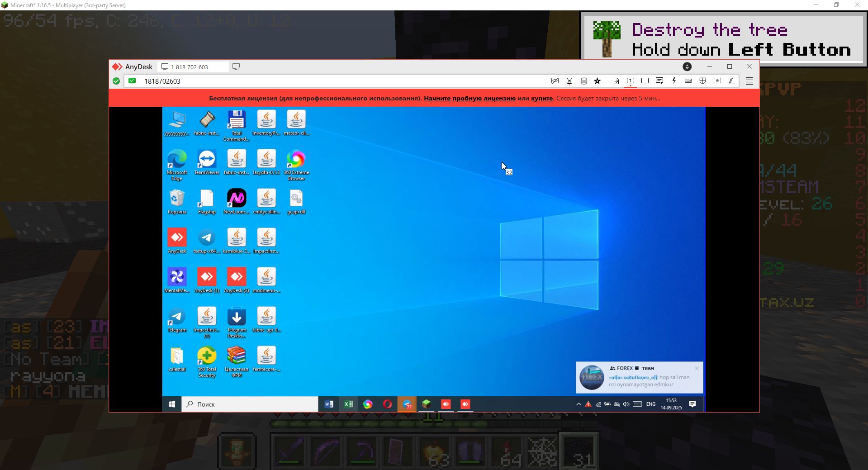
Task: Click the Opera icon on the remote taskbar
Action: [x=388, y=404]
